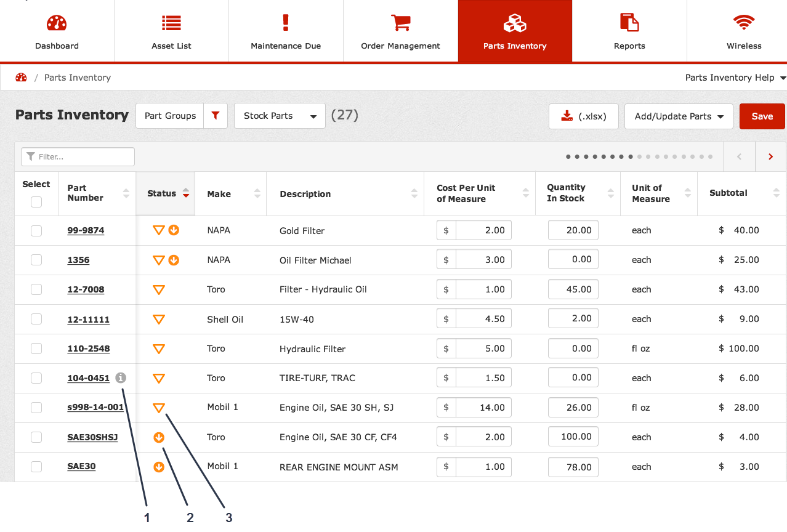Click the red filter funnel icon beside Part Groups

point(215,116)
